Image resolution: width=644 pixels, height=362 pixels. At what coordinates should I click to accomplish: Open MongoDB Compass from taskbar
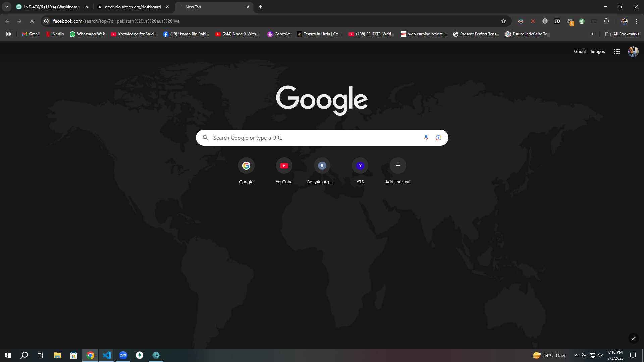click(x=140, y=355)
